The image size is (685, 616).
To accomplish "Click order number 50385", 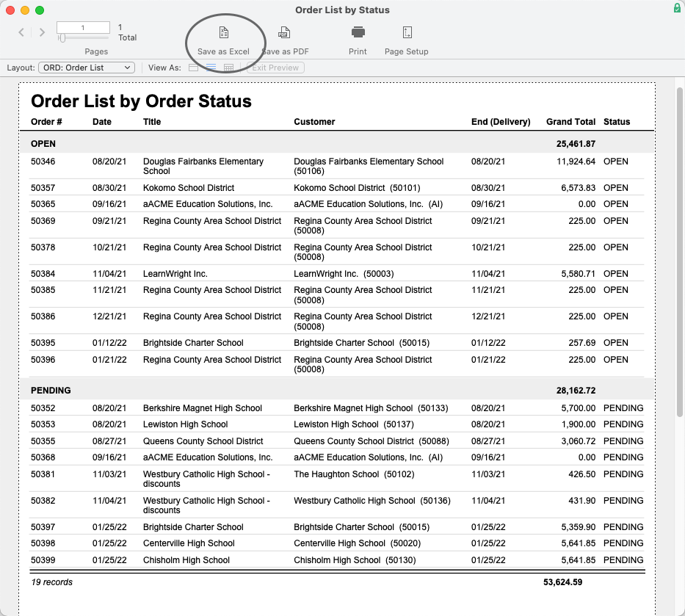I will [43, 290].
